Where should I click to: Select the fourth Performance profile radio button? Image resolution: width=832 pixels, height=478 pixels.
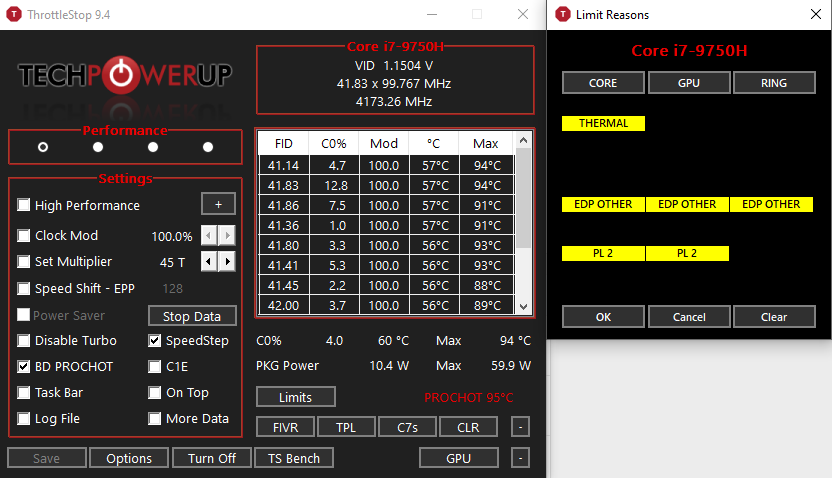(208, 147)
